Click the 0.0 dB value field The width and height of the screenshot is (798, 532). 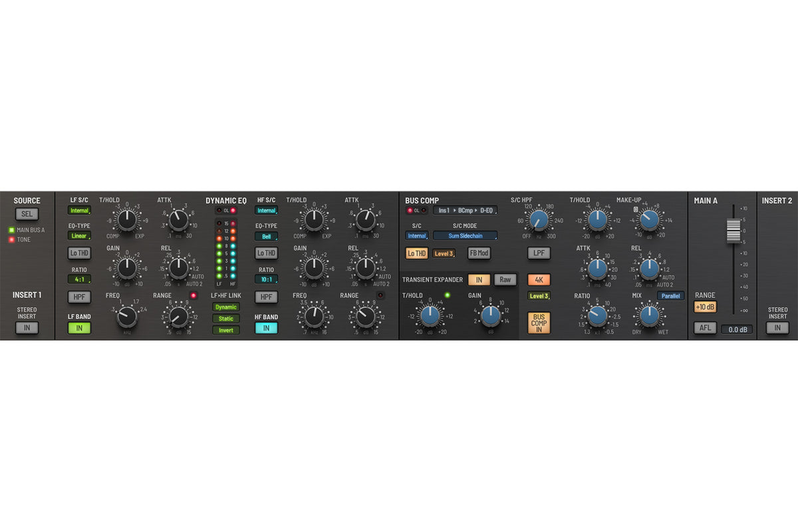point(737,329)
